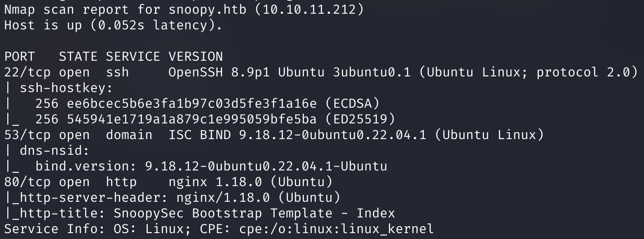Image resolution: width=644 pixels, height=239 pixels.
Task: Click the 53/tcp port entry
Action: 27,135
